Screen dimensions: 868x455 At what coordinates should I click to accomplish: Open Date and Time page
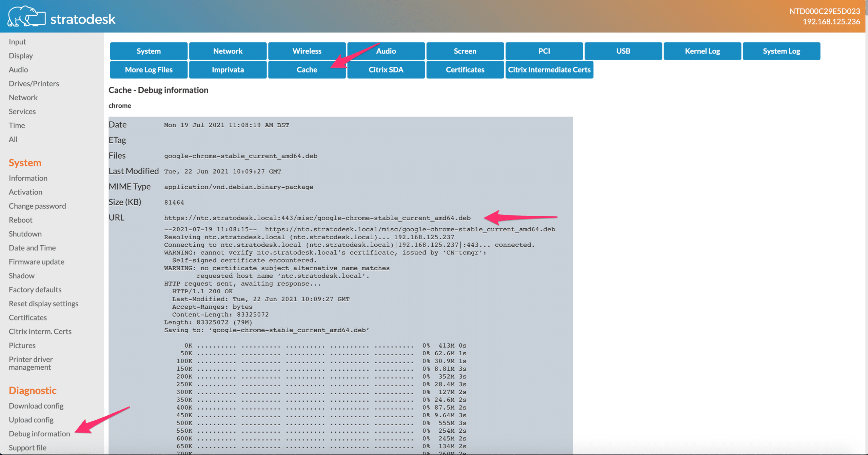pos(32,248)
